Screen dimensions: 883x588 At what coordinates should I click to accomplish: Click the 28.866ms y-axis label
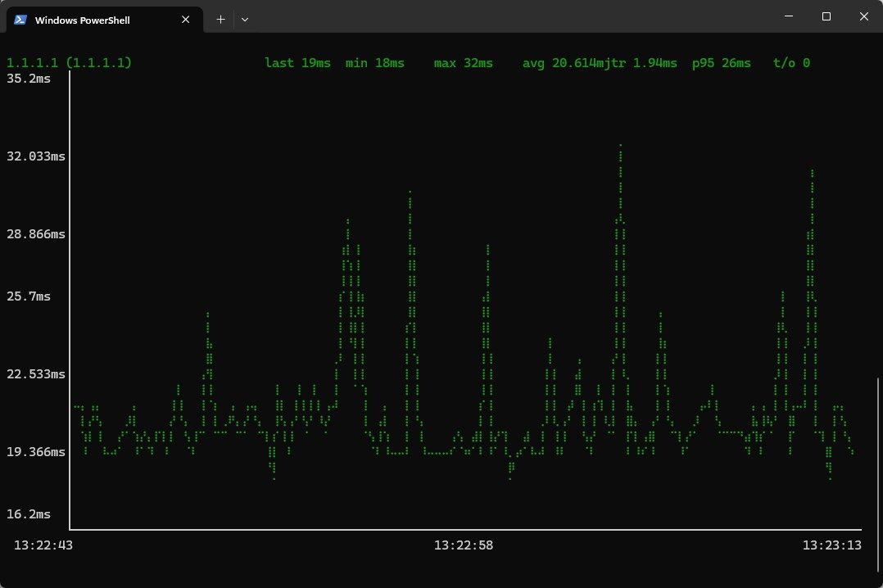[x=36, y=233]
